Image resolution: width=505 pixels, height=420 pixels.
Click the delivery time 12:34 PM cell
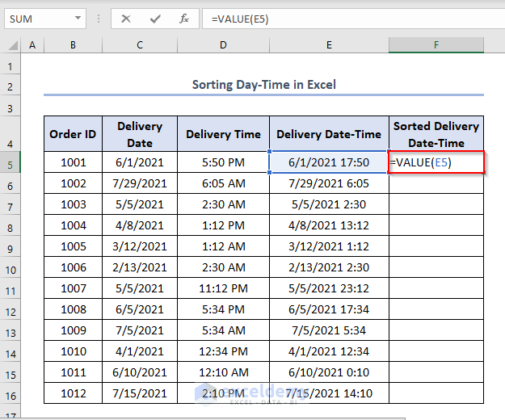tap(223, 351)
